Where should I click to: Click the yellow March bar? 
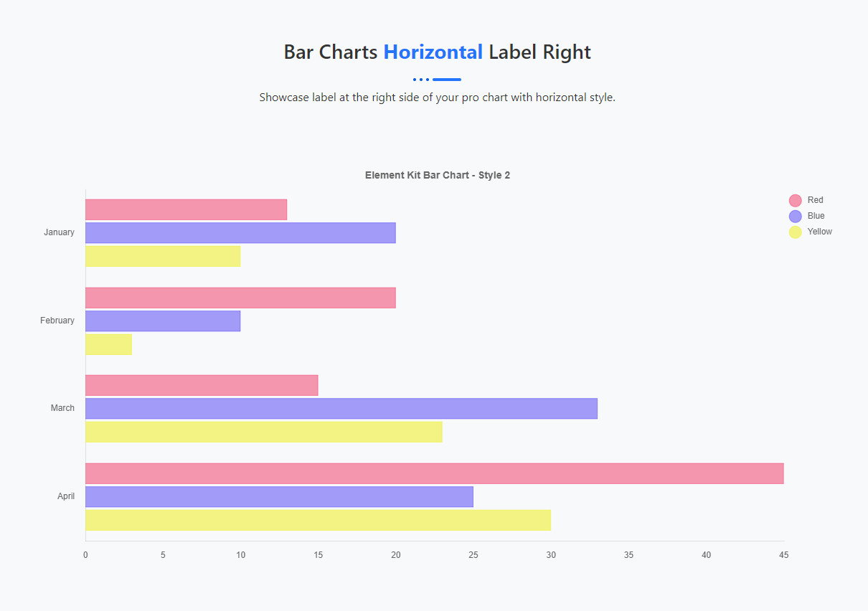tap(263, 432)
